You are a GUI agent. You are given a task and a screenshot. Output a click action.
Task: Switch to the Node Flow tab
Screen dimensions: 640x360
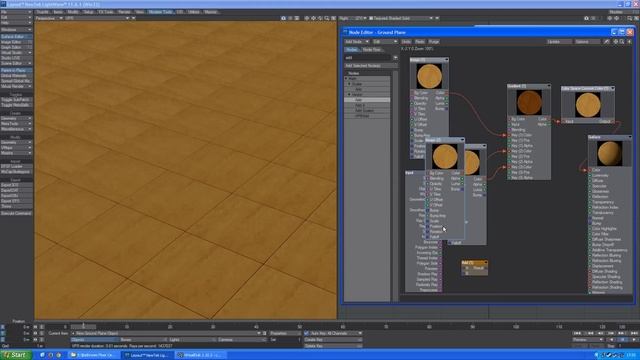(x=372, y=50)
